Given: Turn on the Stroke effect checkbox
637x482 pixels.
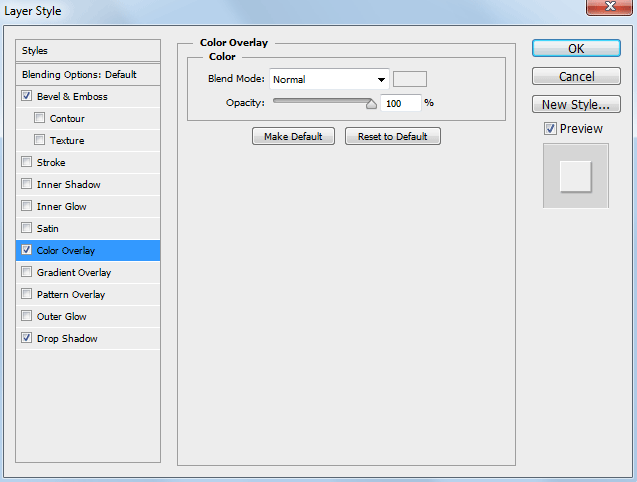Looking at the screenshot, I should [x=26, y=163].
